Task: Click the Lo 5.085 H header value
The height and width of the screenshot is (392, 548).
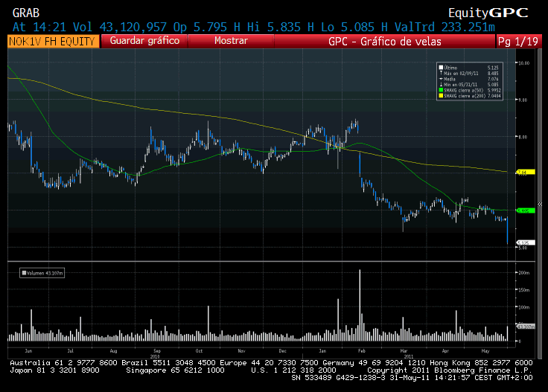Action: (x=354, y=27)
